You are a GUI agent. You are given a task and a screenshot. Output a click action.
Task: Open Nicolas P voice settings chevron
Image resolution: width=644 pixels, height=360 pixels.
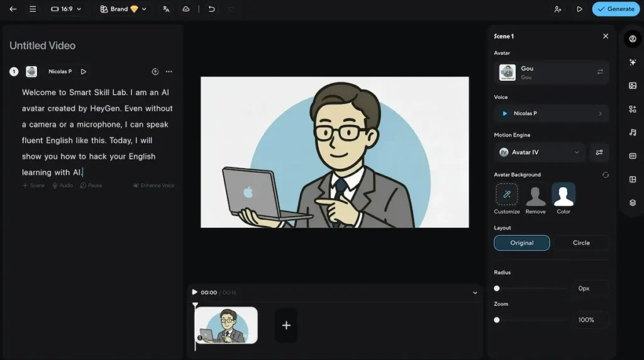point(600,113)
